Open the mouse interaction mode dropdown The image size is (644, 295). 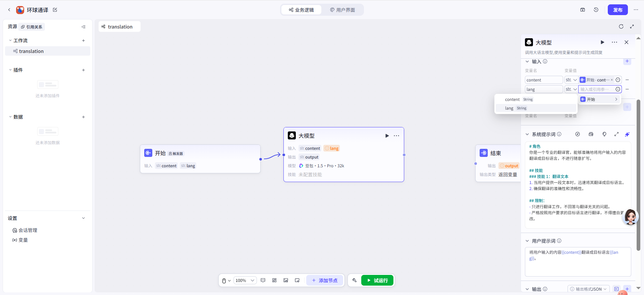[x=226, y=281]
